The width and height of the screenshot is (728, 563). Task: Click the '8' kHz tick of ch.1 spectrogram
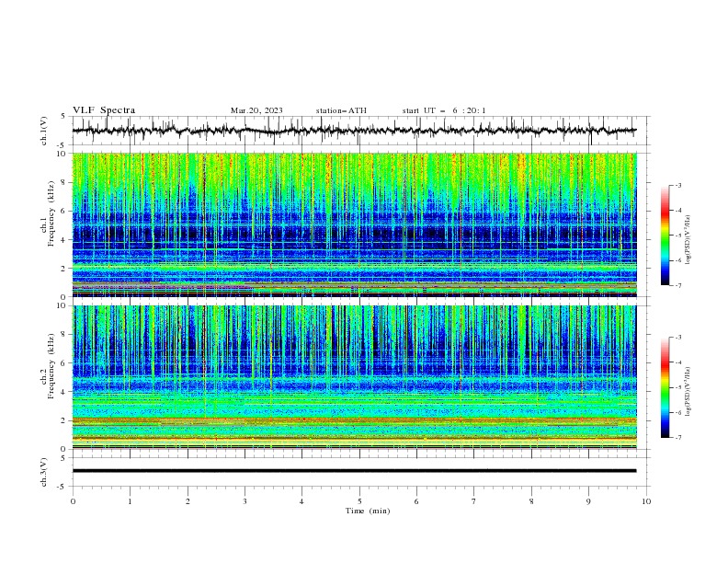[x=64, y=182]
